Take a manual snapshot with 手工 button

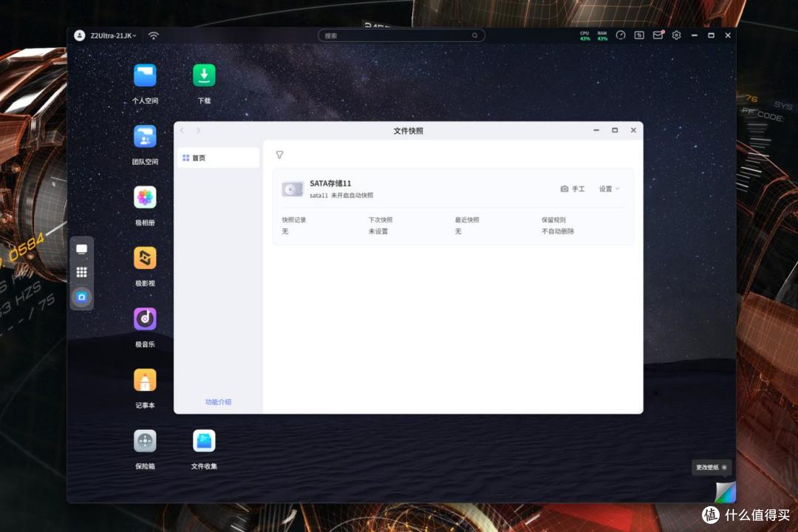click(x=573, y=189)
